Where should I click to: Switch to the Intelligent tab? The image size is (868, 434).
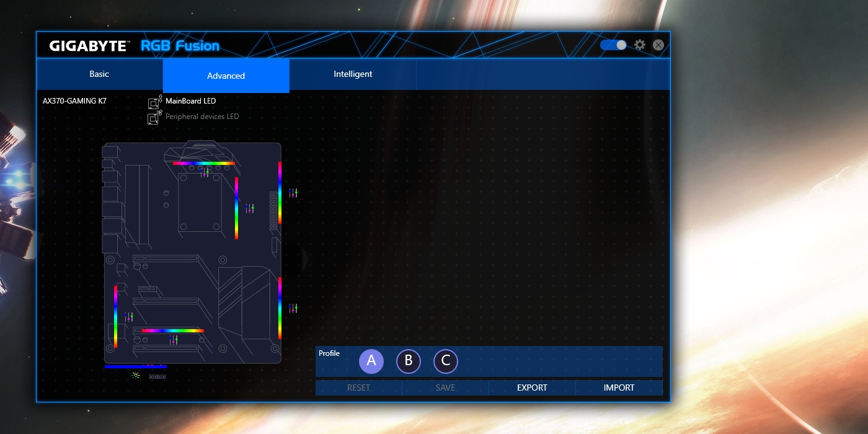tap(353, 74)
